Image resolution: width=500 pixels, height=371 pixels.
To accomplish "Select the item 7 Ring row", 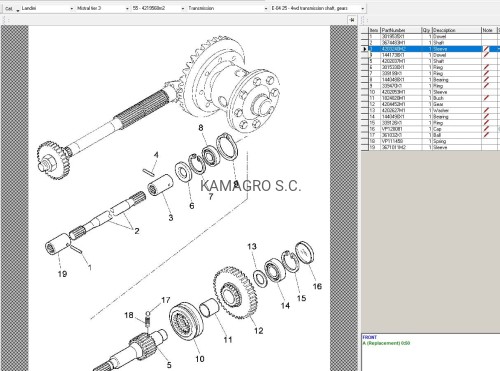I will 433,73.
